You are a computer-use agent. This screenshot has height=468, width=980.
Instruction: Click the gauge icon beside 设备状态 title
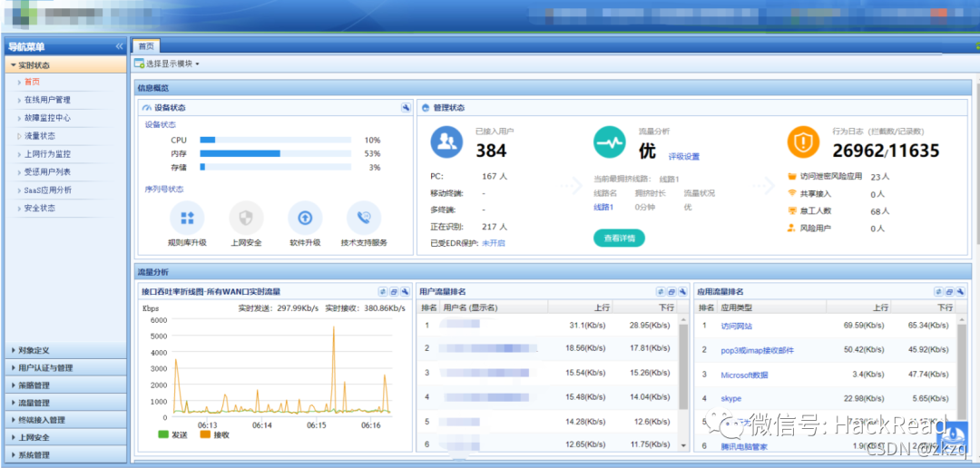pyautogui.click(x=147, y=108)
